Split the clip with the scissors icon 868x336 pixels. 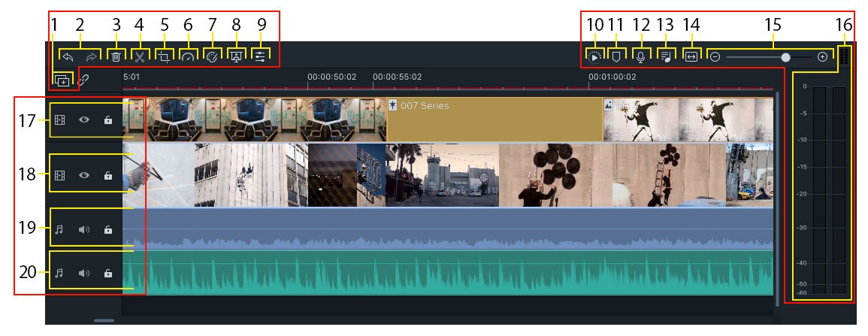[x=140, y=57]
